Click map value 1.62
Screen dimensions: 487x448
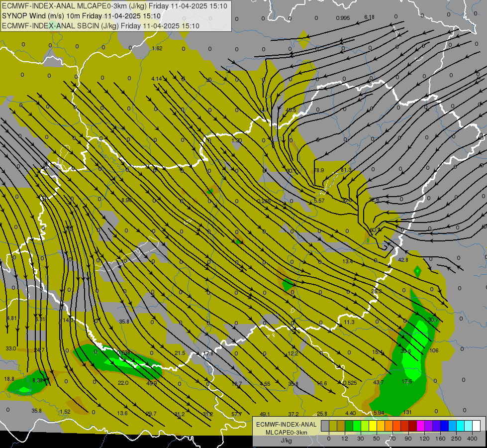point(158,48)
